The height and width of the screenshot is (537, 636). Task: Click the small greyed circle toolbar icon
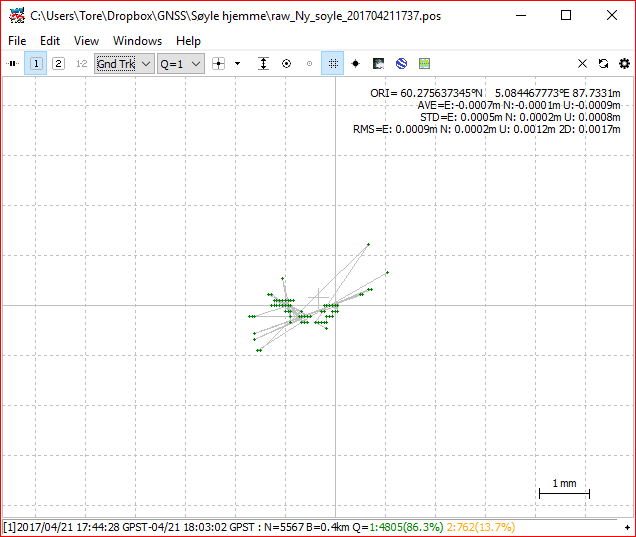point(309,64)
